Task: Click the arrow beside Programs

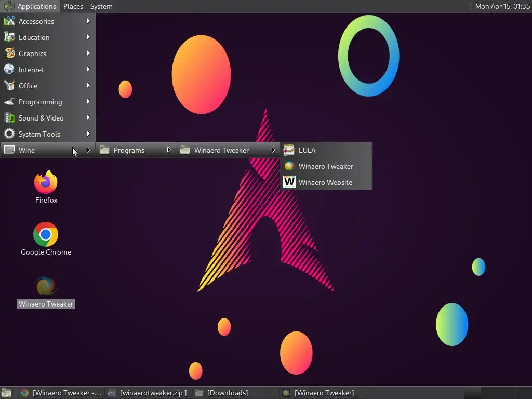Action: coord(169,150)
